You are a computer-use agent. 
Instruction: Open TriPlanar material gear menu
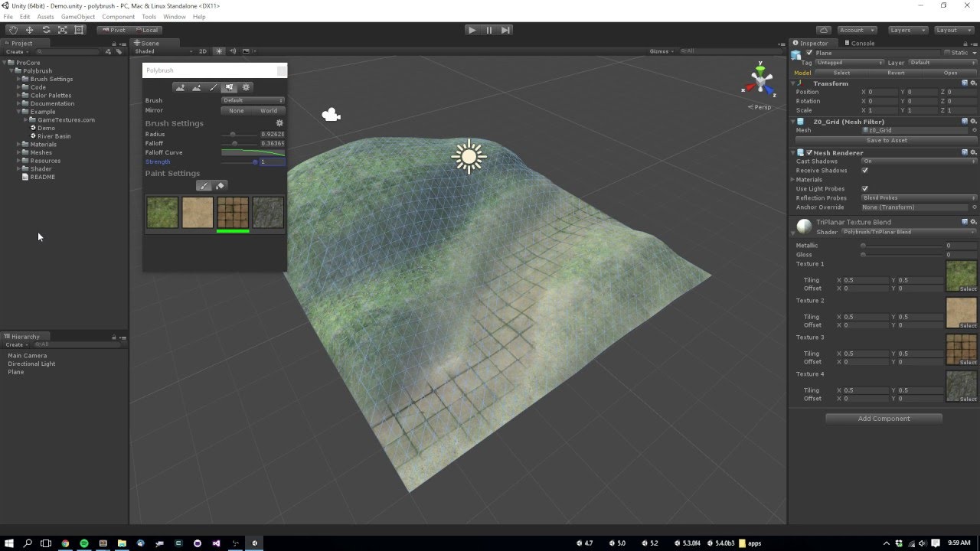point(973,222)
